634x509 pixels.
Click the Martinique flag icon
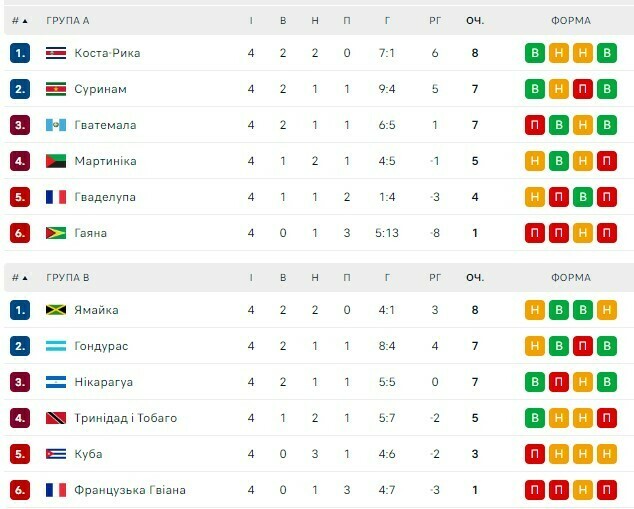pyautogui.click(x=56, y=161)
